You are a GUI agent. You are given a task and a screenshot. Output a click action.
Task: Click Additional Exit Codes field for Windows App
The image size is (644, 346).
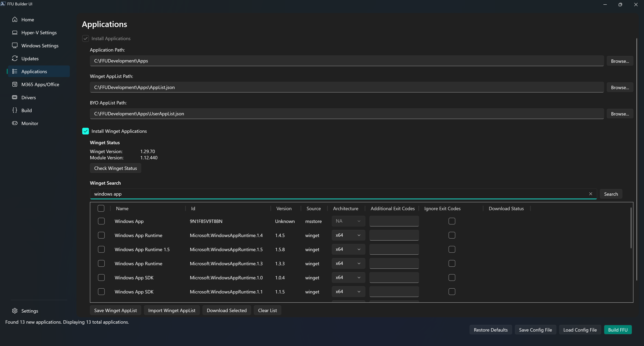pyautogui.click(x=394, y=221)
